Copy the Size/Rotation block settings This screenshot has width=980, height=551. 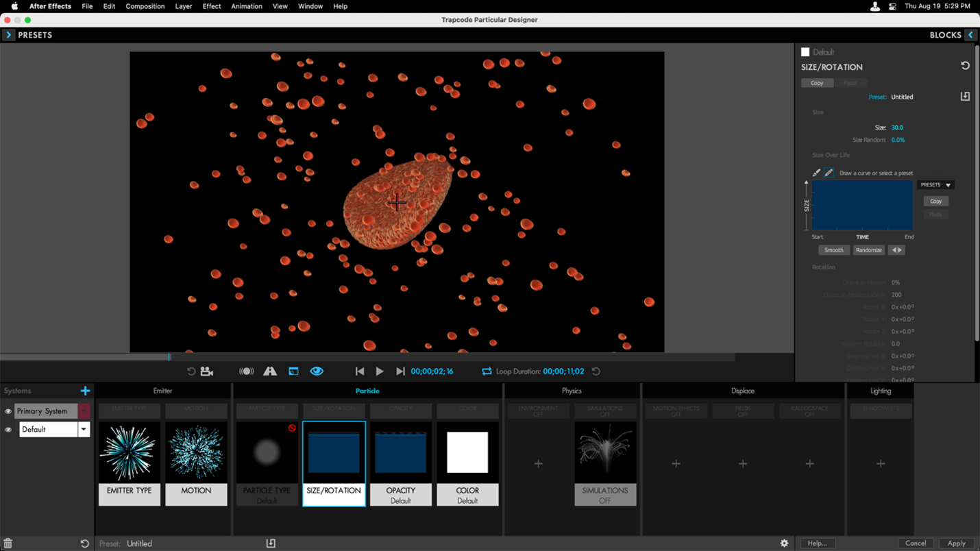(x=817, y=83)
